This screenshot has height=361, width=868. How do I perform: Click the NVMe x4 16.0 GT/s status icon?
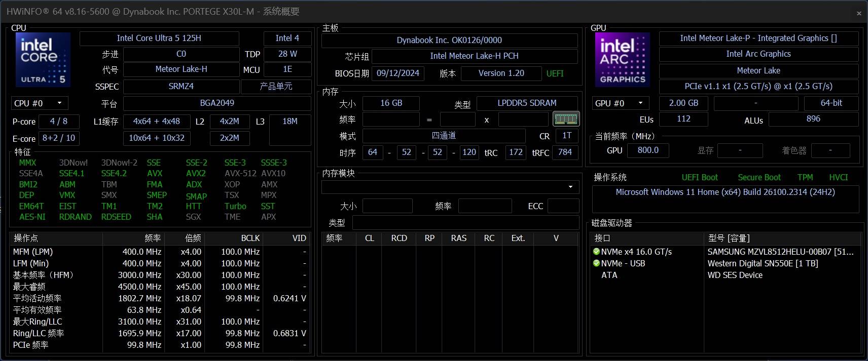(596, 252)
